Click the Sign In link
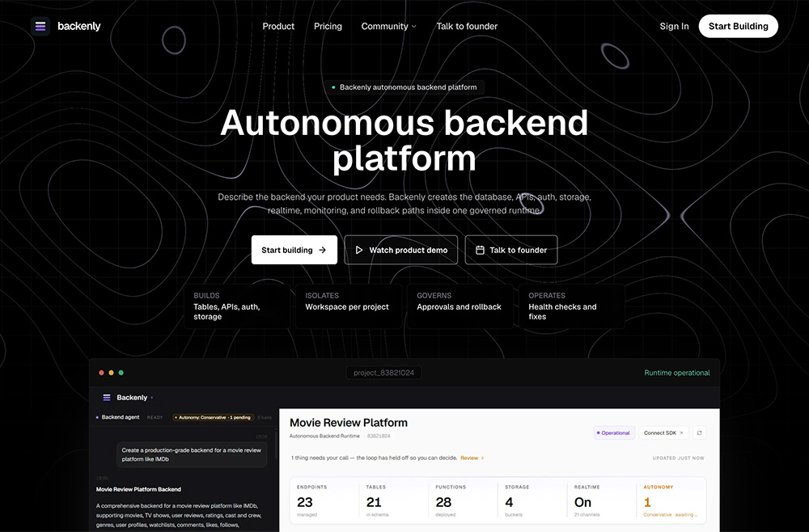The height and width of the screenshot is (532, 809). (x=674, y=27)
